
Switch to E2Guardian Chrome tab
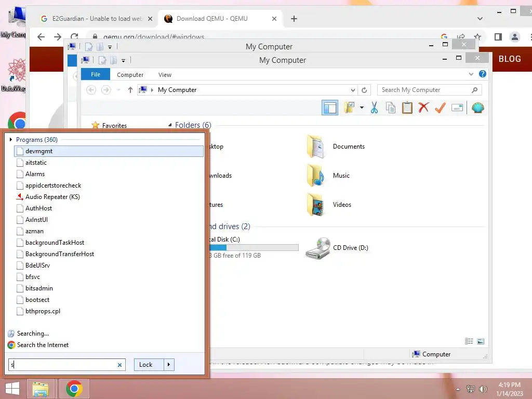(x=96, y=19)
